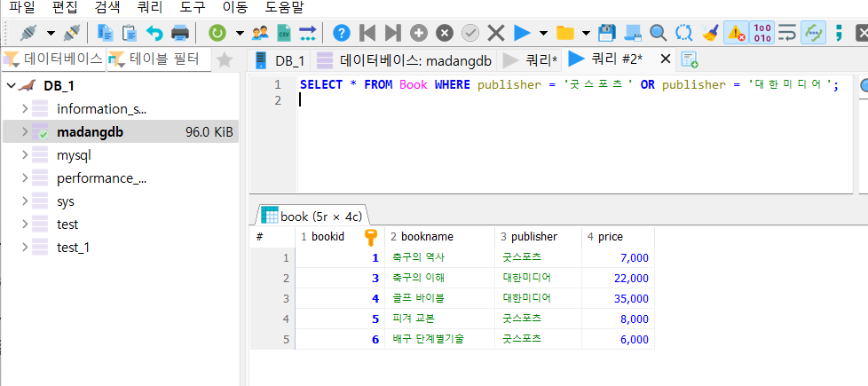
Task: Insert row with gray plus icon
Action: click(x=419, y=33)
